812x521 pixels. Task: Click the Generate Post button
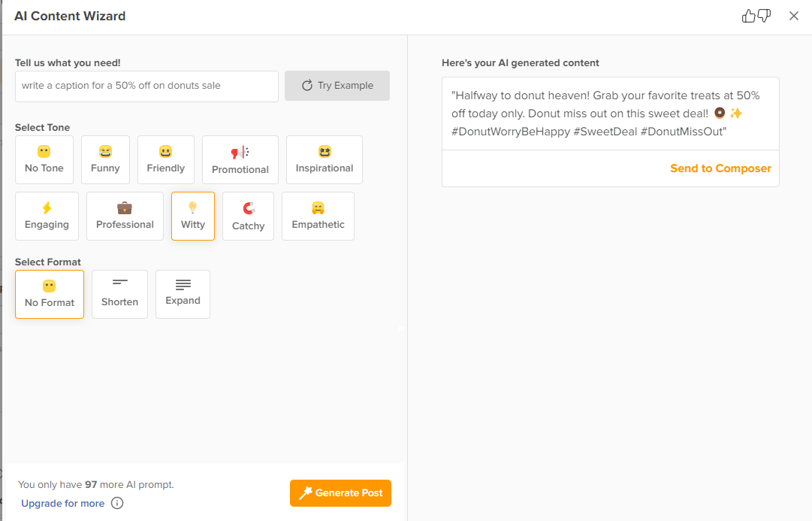pyautogui.click(x=340, y=493)
